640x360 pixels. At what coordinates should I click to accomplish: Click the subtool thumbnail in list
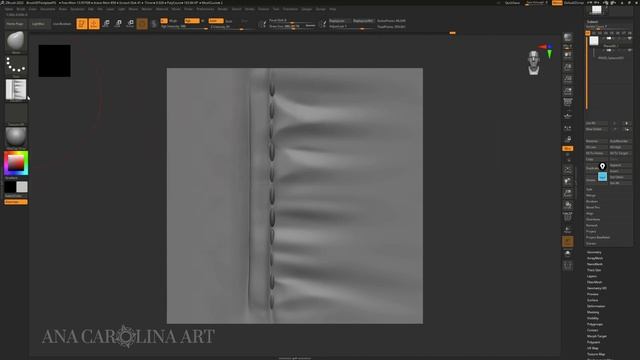point(594,41)
